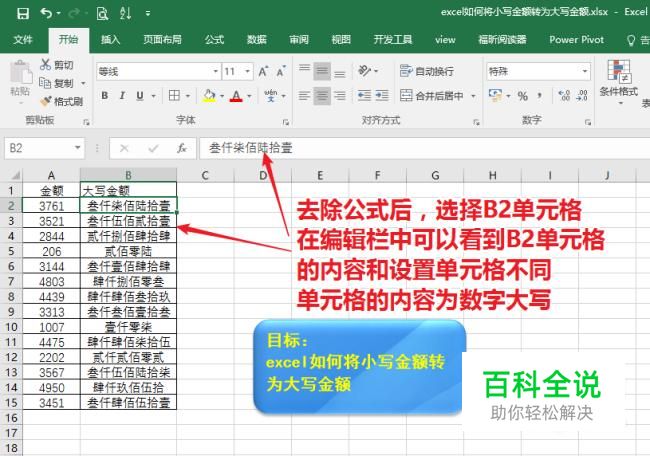Open the font name dropdown showing 等线
The height and width of the screenshot is (456, 650).
pyautogui.click(x=216, y=71)
